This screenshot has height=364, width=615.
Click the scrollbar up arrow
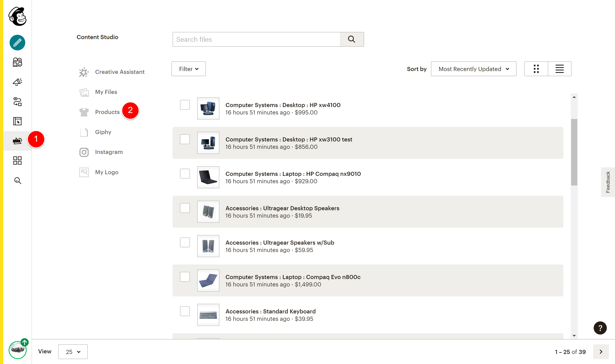click(x=574, y=97)
